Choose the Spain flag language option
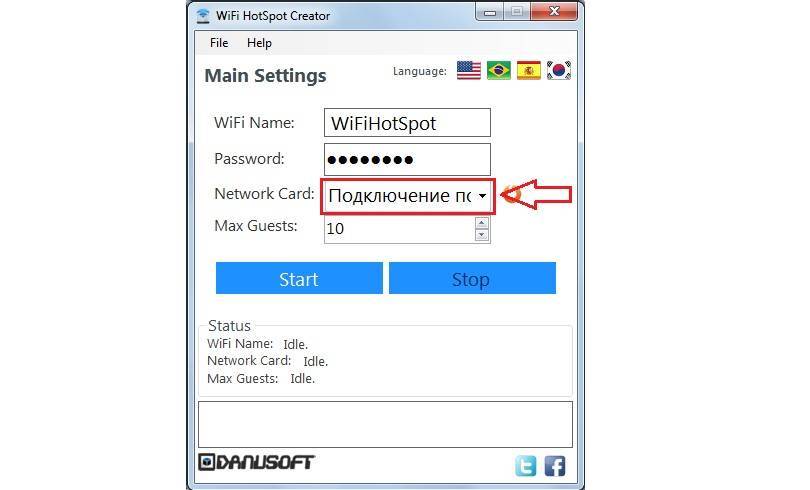This screenshot has width=810, height=490. tap(528, 70)
